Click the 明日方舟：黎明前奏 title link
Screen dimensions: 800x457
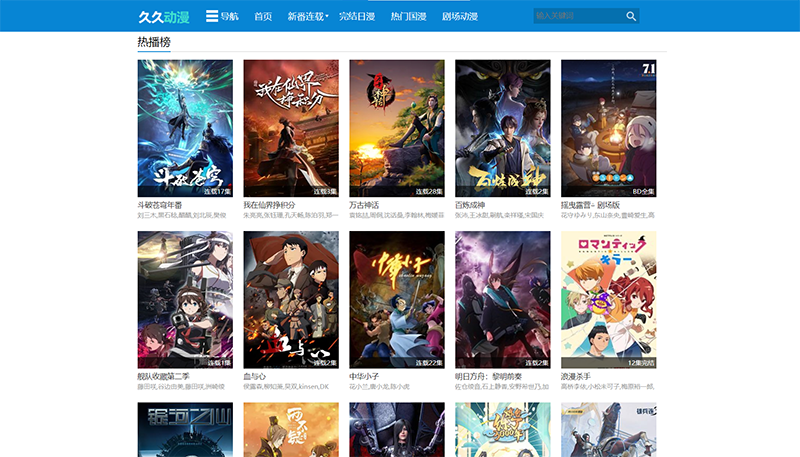click(488, 376)
